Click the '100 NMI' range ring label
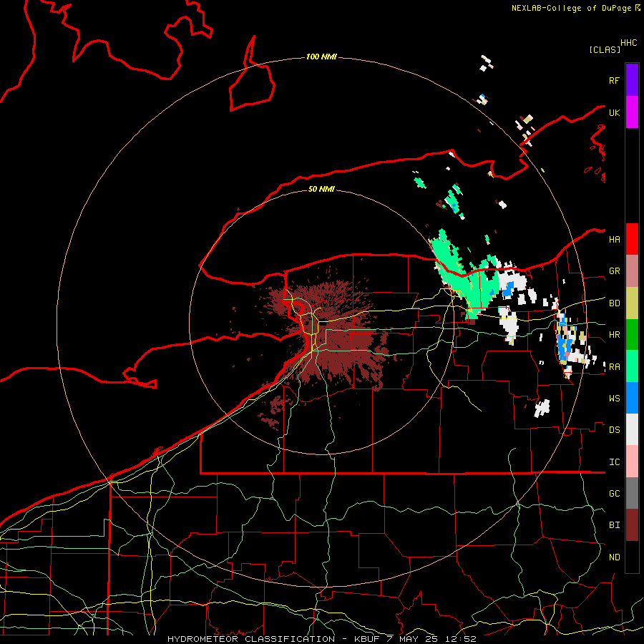Viewport: 644px width, 644px height. (x=321, y=57)
